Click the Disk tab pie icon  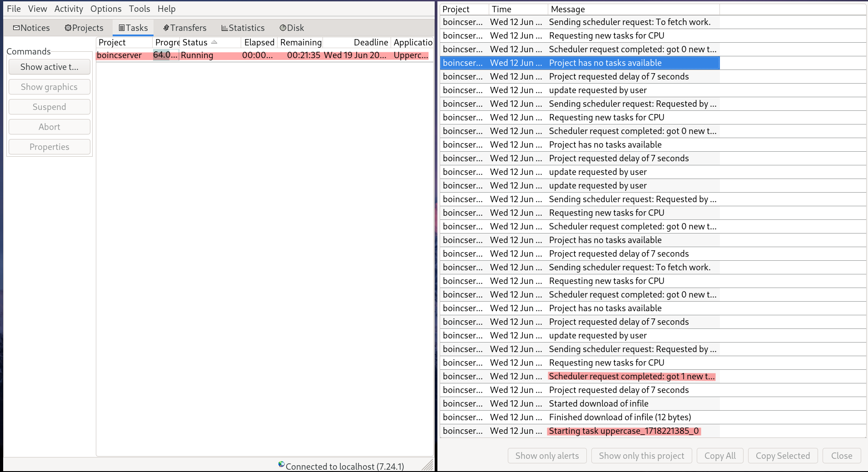pos(283,28)
